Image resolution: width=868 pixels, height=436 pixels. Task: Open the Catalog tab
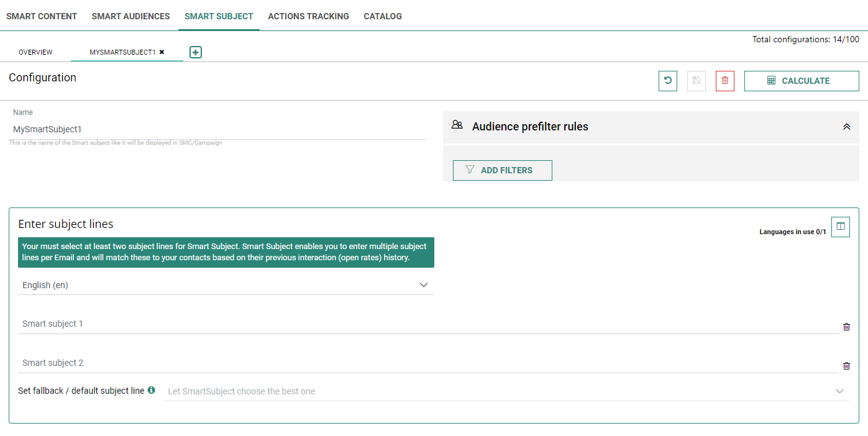[383, 16]
